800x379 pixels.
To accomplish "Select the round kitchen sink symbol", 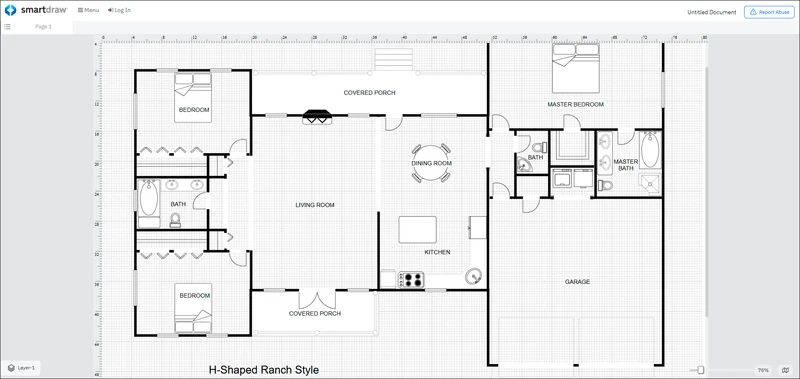I will [474, 276].
